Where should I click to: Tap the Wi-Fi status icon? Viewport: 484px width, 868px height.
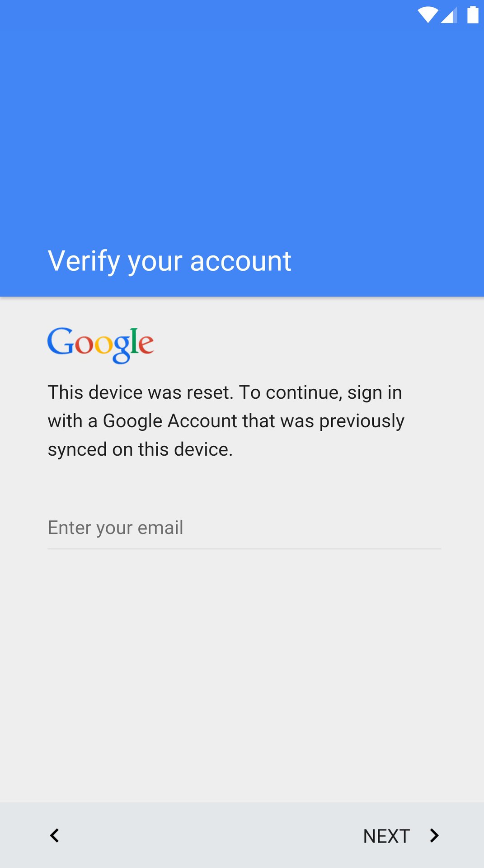tap(427, 14)
